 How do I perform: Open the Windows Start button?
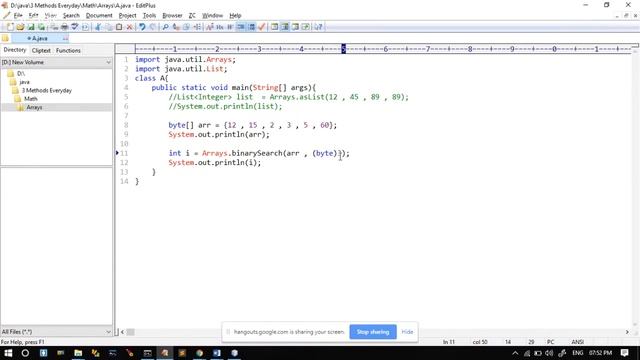tap(8, 353)
